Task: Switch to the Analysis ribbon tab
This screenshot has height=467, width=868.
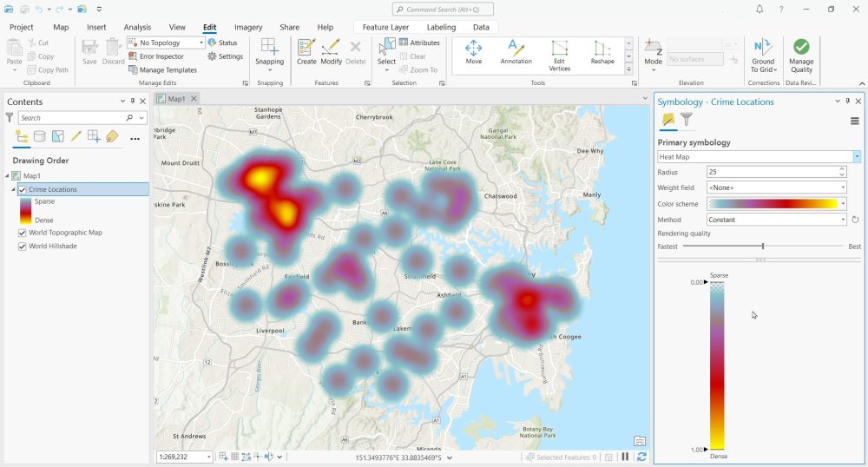Action: tap(137, 27)
